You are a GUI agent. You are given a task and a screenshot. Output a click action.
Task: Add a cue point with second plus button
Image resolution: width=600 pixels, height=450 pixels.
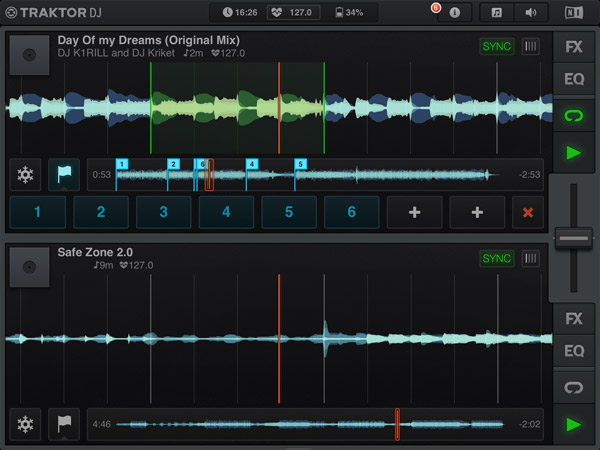pos(477,212)
